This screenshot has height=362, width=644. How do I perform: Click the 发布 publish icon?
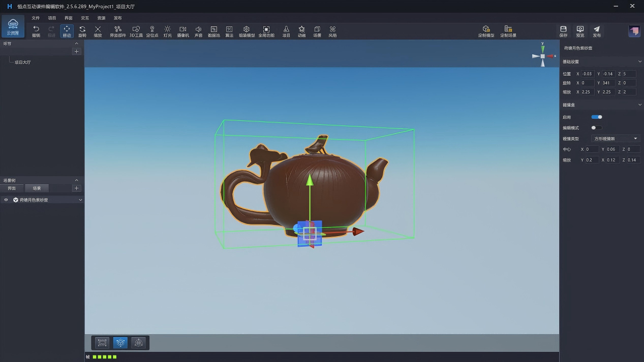coord(596,31)
